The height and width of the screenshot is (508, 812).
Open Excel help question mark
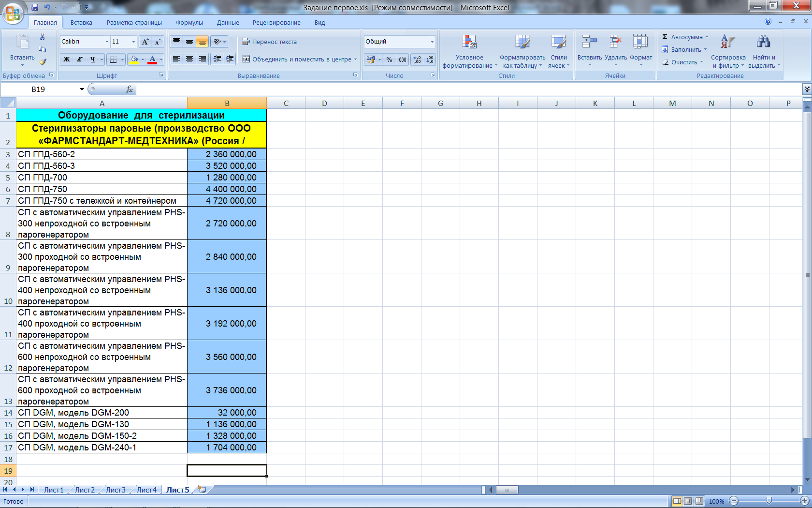(768, 22)
